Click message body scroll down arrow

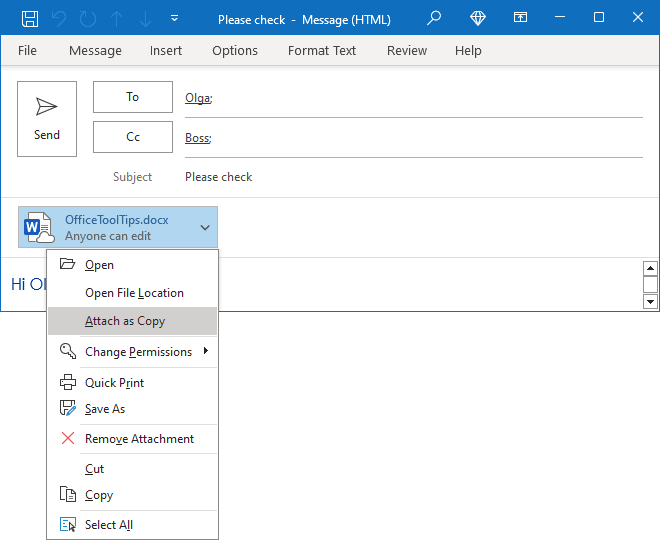click(650, 301)
